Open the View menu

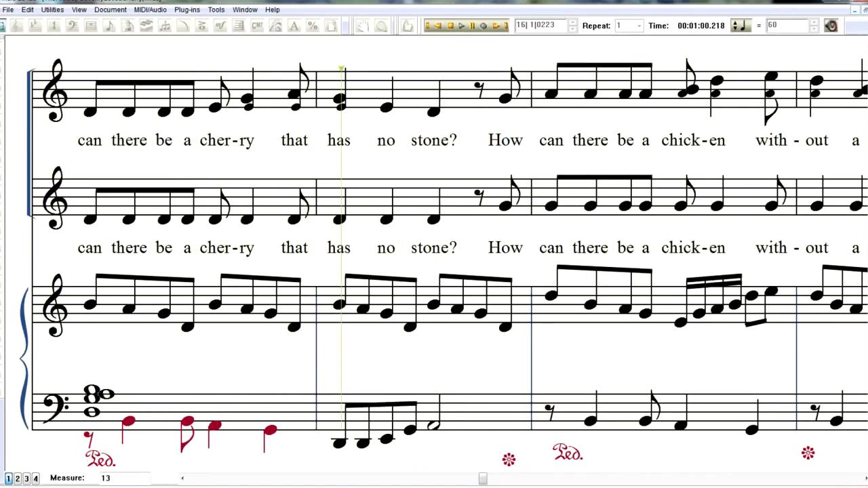pyautogui.click(x=79, y=9)
